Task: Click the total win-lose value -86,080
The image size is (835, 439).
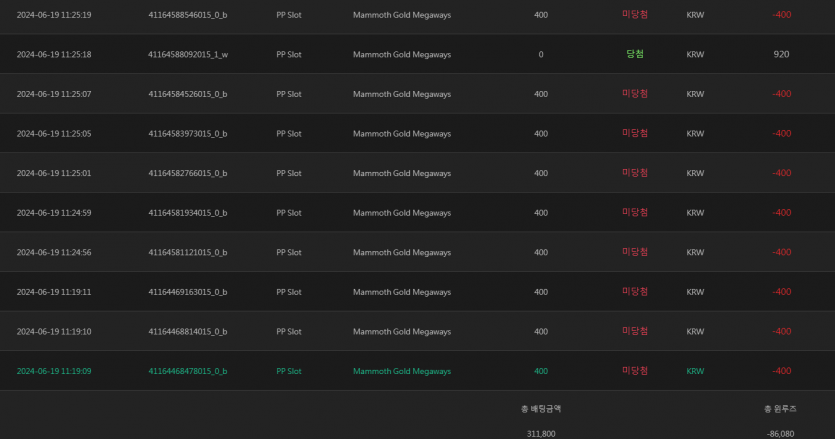Action: tap(780, 434)
